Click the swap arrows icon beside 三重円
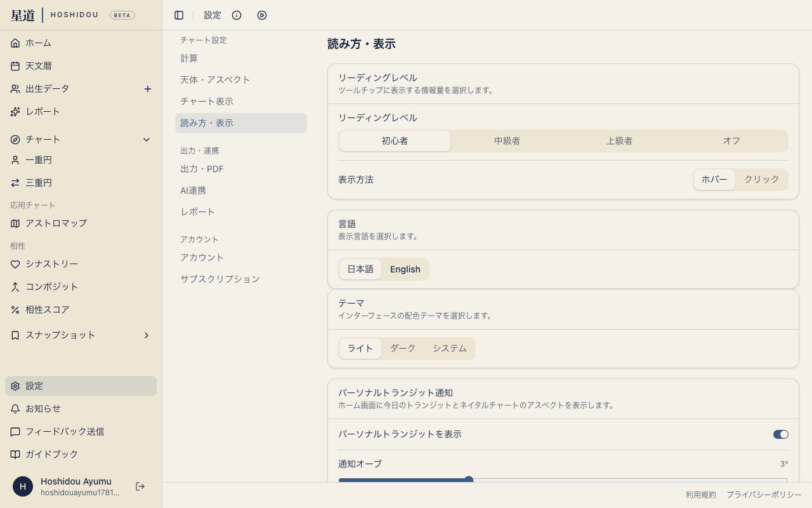Screen dimensions: 812x508 point(15,183)
